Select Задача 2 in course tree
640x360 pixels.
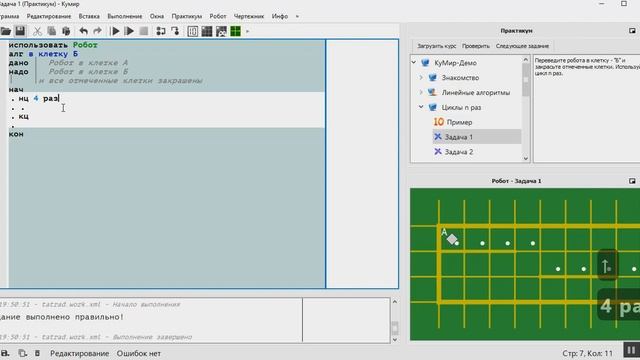click(458, 152)
